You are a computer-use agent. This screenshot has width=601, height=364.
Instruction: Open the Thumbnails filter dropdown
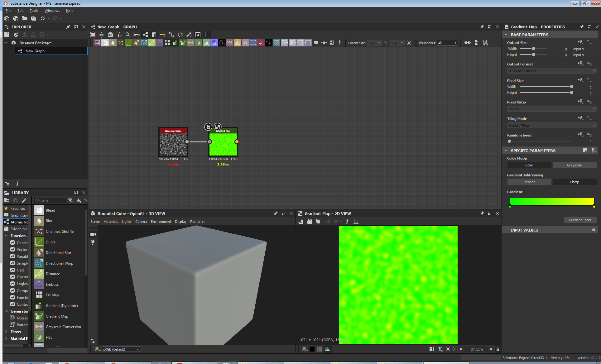pyautogui.click(x=447, y=43)
